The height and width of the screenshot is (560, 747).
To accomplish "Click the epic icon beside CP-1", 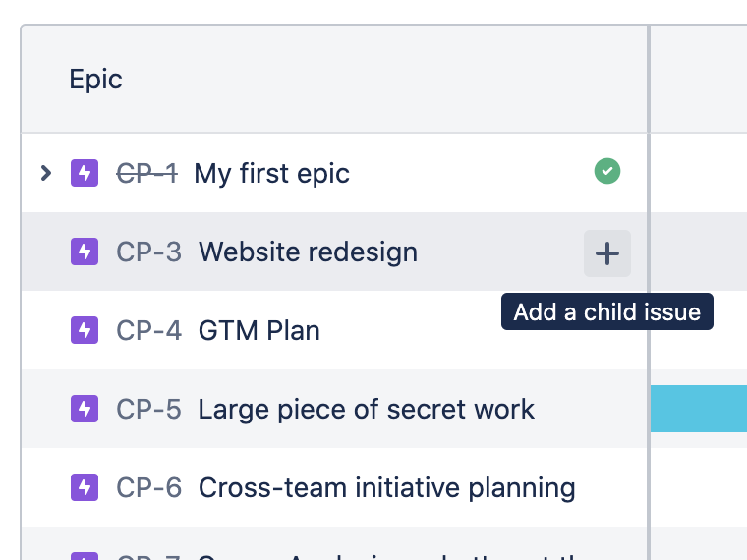I will (84, 173).
